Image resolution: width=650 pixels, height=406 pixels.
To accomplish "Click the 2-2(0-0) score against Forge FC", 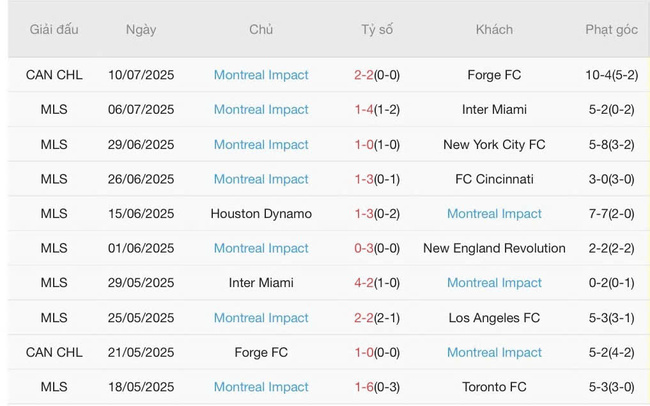I will (377, 75).
